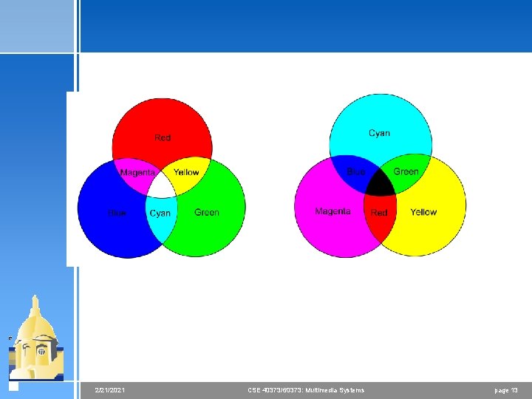Click the 'Green' overlap label in the right diagram
Screen dimensions: 532x399
coord(406,171)
